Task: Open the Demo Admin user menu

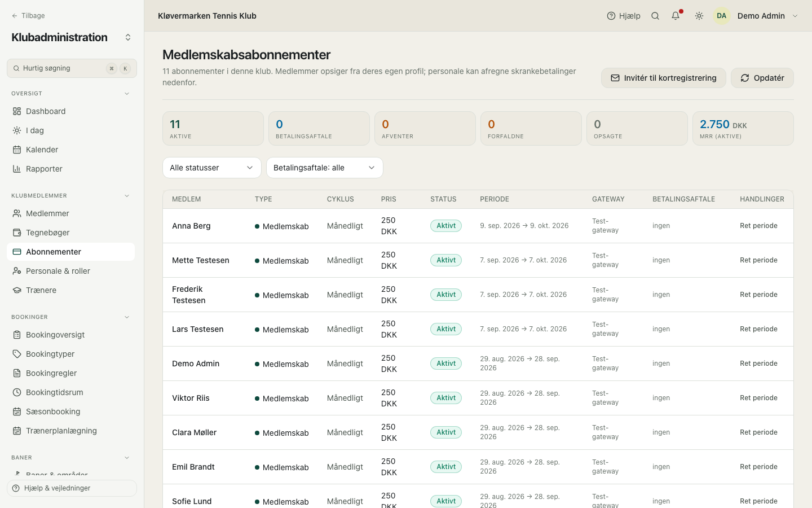Action: [756, 16]
